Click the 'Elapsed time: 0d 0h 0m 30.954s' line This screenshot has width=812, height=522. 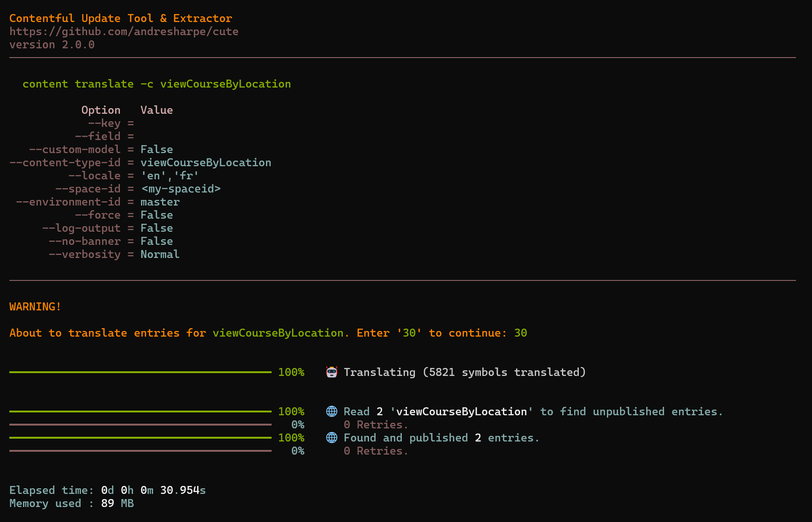pyautogui.click(x=108, y=490)
